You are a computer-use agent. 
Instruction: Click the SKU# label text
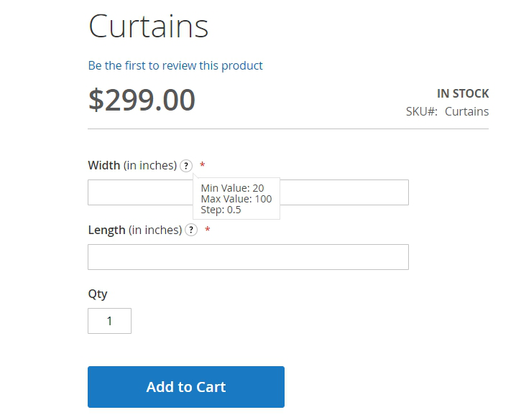pyautogui.click(x=421, y=111)
